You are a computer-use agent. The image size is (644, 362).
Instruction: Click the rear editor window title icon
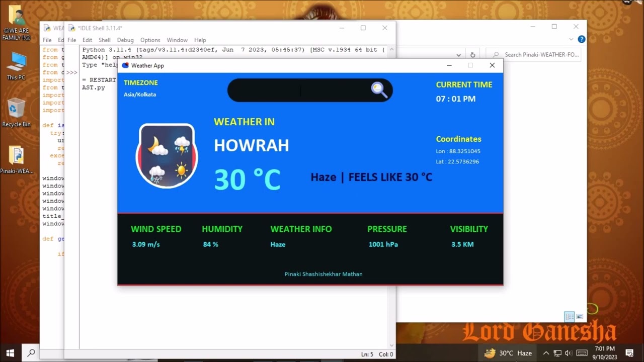point(47,28)
